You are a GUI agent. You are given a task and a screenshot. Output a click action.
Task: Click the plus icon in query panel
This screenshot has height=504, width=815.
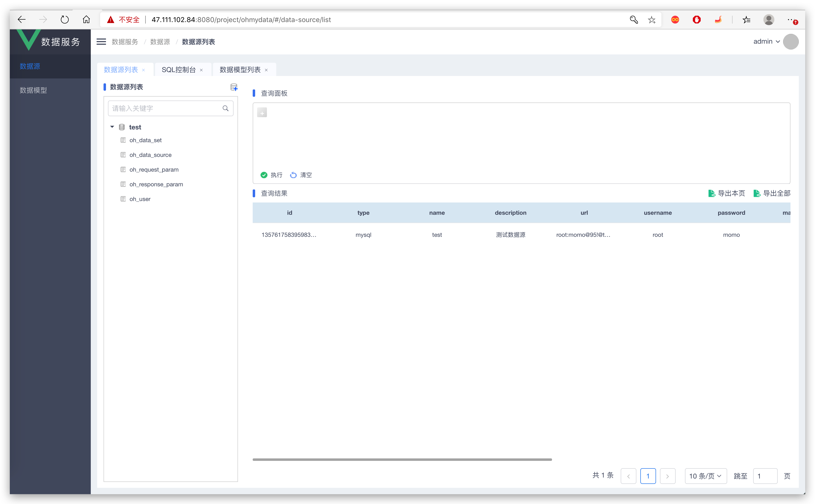[262, 113]
